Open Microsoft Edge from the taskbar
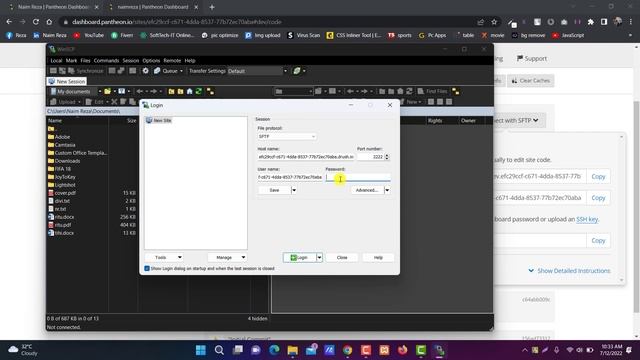640x360 pixels. coord(274,350)
